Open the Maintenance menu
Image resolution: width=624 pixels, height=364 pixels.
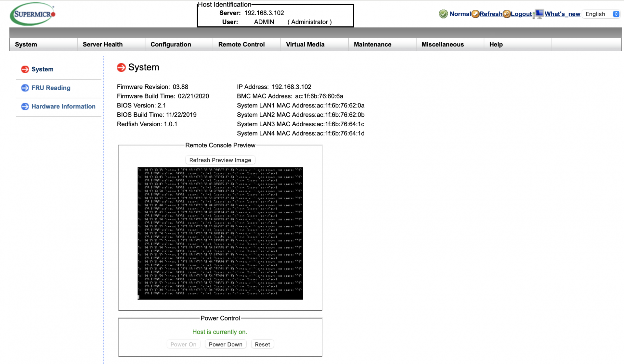[x=372, y=44]
